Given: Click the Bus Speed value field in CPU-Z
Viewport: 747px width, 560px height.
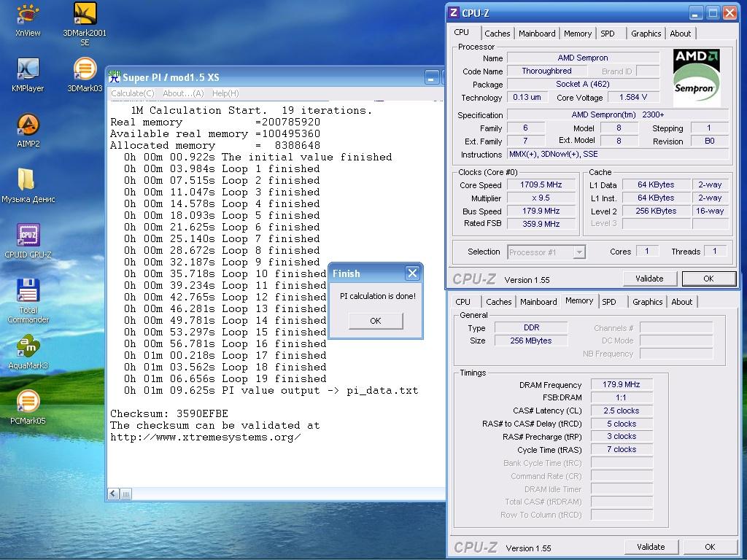Looking at the screenshot, I should pos(541,211).
